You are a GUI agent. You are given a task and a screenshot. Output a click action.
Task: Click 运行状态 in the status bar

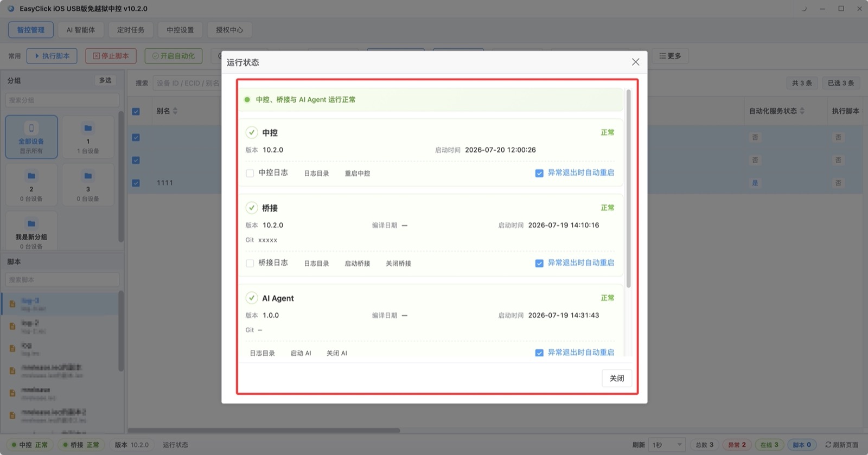[x=175, y=445]
